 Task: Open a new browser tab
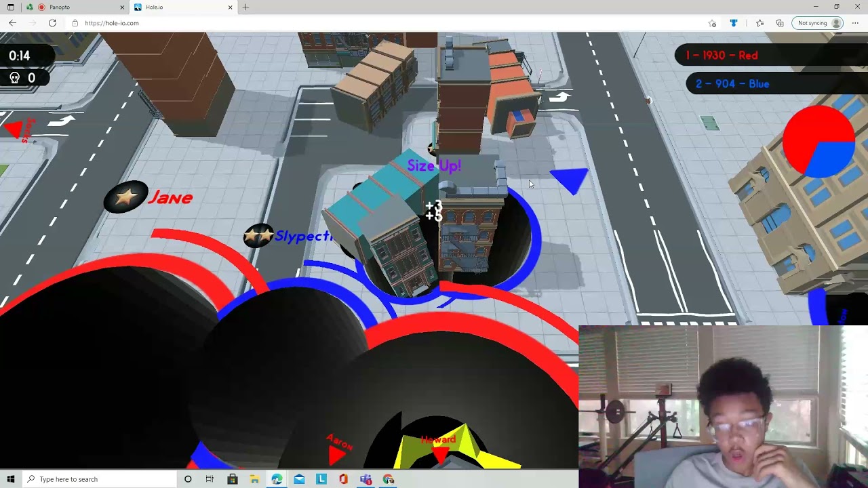(x=245, y=7)
